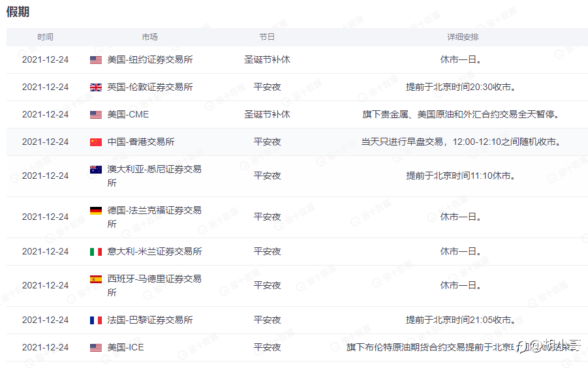Click the 市场 column header
This screenshot has height=370, width=588.
(149, 37)
